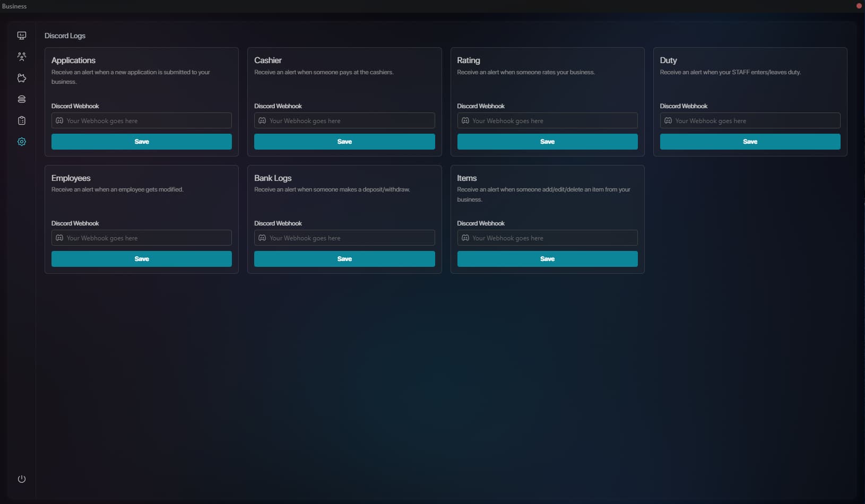This screenshot has width=865, height=504.
Task: Open Finances with the piggy bank icon
Action: [21, 78]
